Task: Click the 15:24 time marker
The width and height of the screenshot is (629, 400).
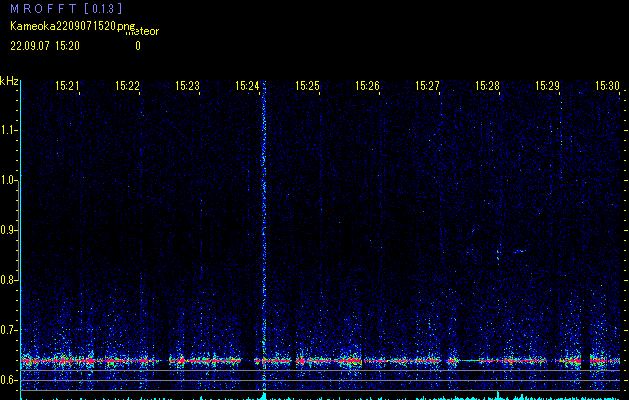Action: [x=247, y=85]
